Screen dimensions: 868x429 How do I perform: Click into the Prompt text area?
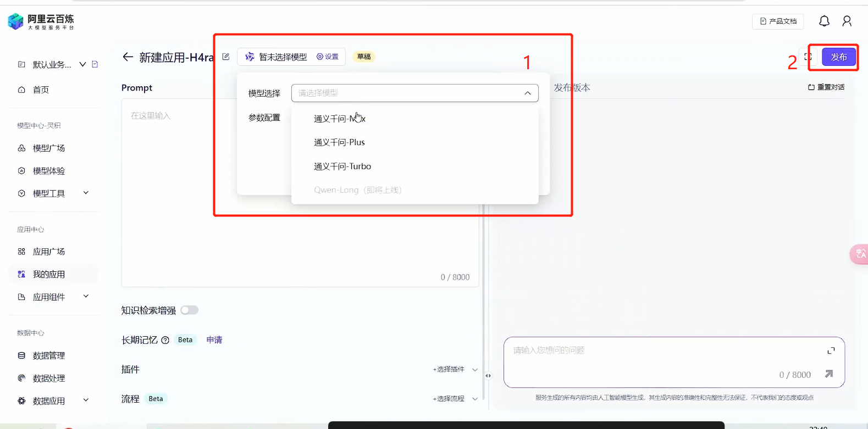click(x=300, y=193)
